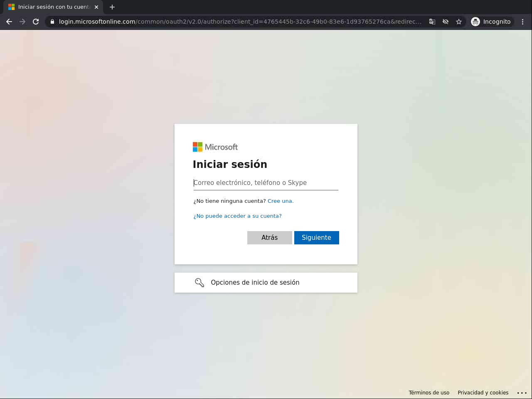
Task: Click the Microsoft logo in the sign-in card
Action: point(215,147)
